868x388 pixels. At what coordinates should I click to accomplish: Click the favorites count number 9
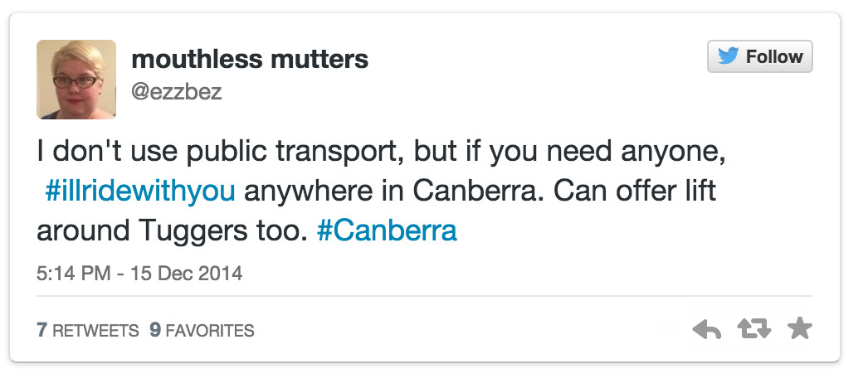pyautogui.click(x=154, y=331)
